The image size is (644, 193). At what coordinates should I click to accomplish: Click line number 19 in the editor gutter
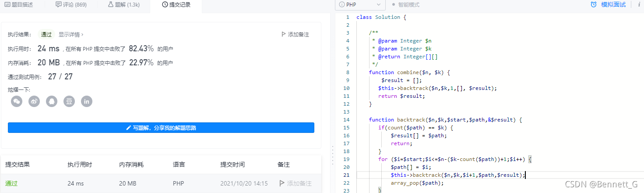pos(346,159)
